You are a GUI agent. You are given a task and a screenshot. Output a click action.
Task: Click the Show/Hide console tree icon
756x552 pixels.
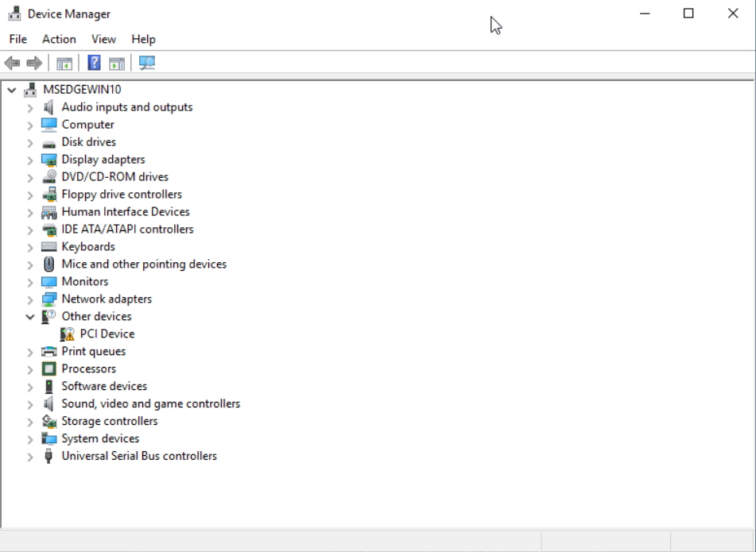(x=64, y=64)
